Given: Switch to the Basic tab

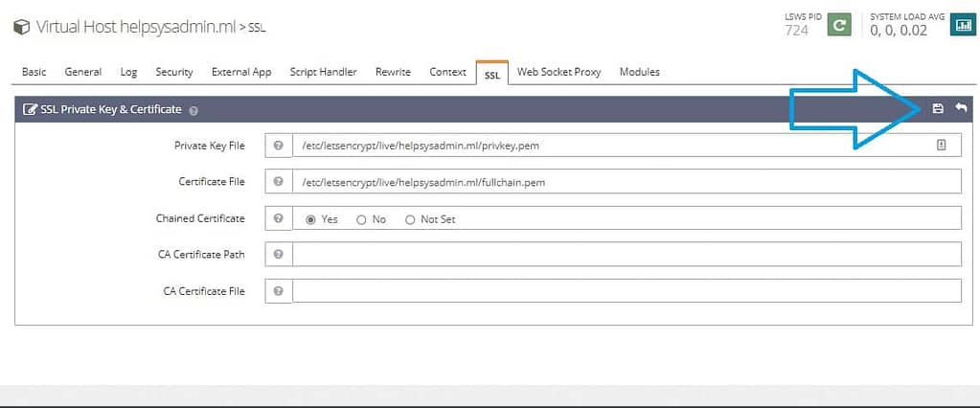Looking at the screenshot, I should (34, 72).
